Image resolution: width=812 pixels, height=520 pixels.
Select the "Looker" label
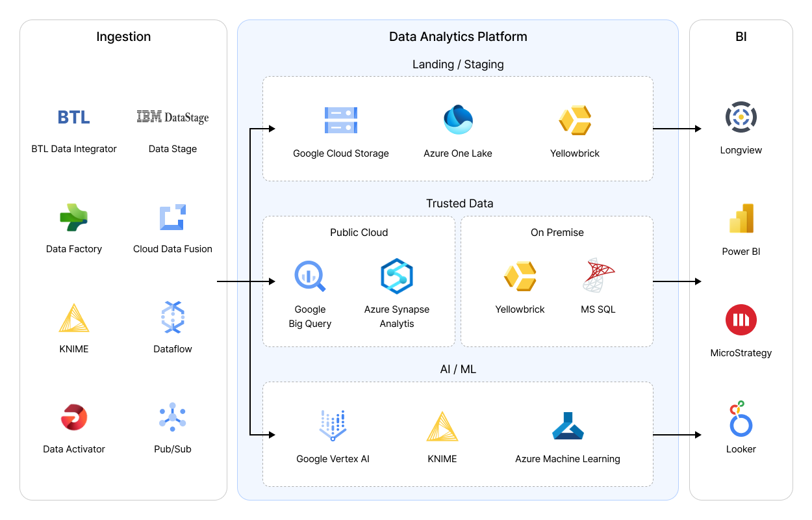click(x=741, y=449)
